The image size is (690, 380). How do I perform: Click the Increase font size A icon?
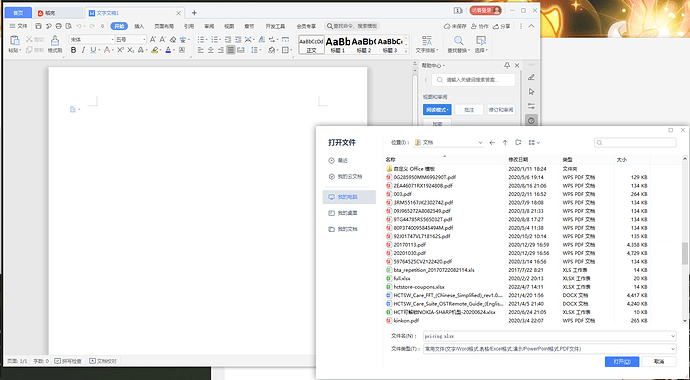click(x=153, y=39)
